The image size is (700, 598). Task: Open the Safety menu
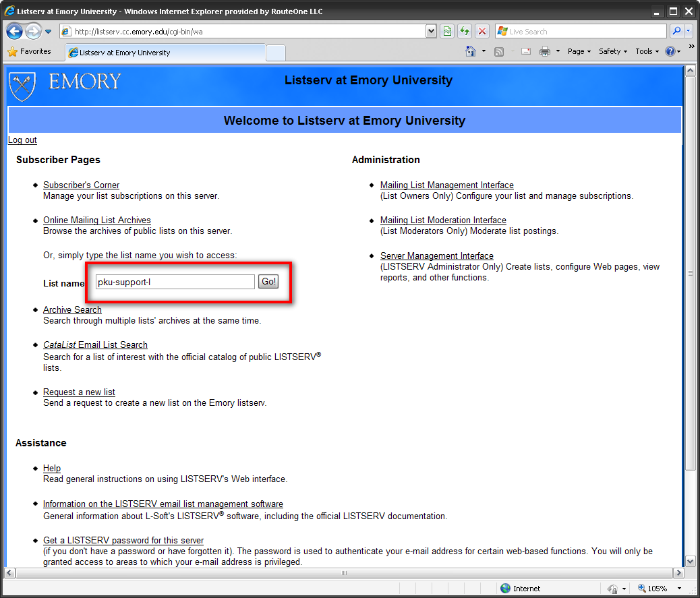coord(613,51)
